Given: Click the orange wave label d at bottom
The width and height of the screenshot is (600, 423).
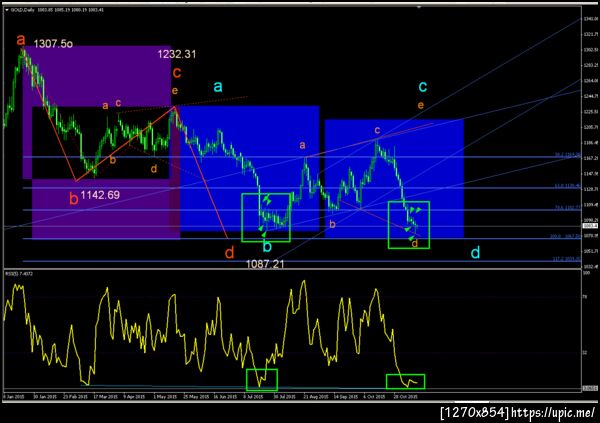Looking at the screenshot, I should click(229, 253).
